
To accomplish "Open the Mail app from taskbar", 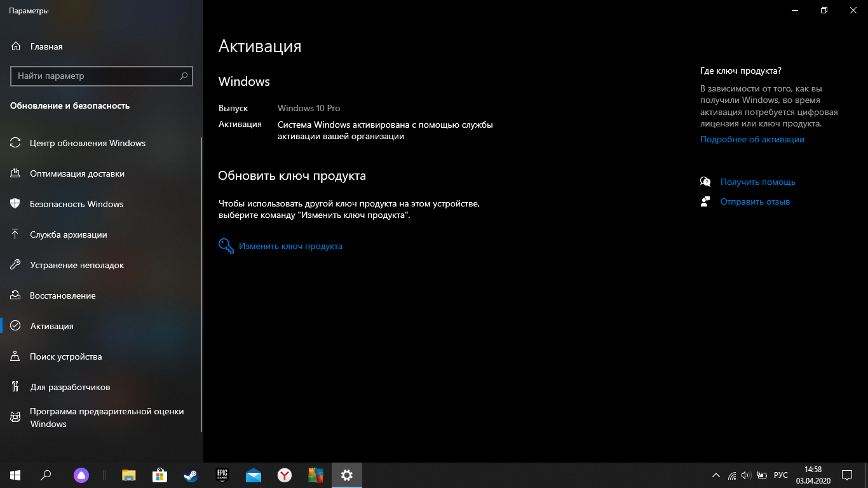I will (254, 475).
